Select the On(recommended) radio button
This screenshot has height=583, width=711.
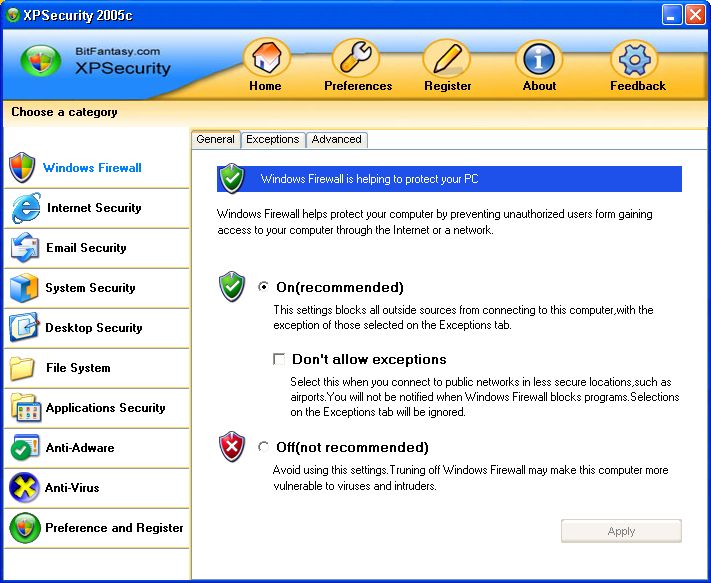point(263,287)
